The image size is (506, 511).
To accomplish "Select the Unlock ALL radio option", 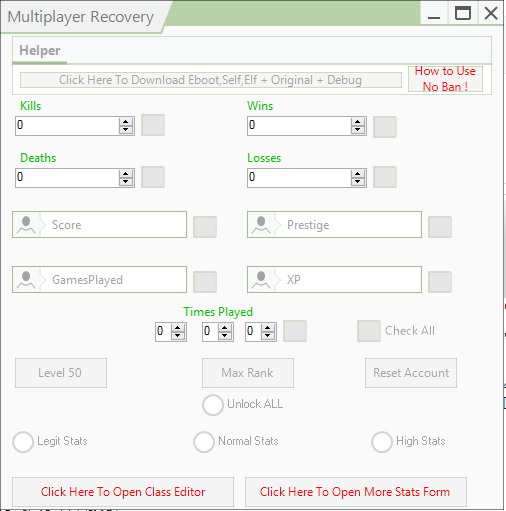I will point(213,405).
